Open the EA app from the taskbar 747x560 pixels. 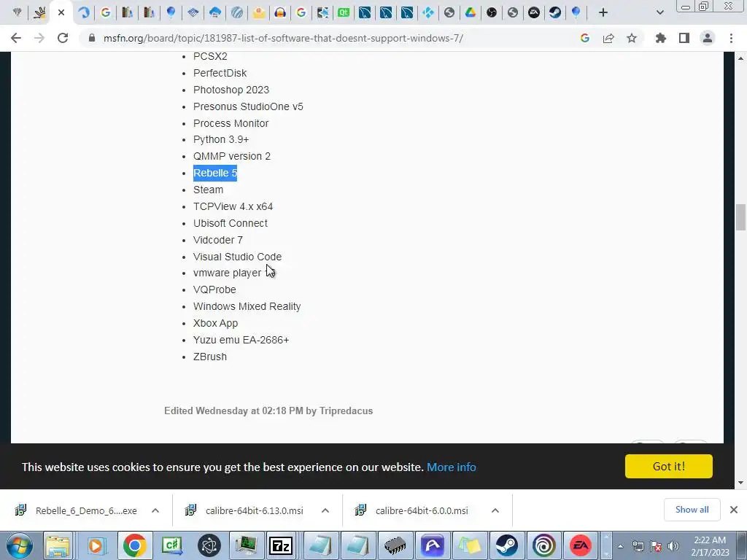coord(581,545)
